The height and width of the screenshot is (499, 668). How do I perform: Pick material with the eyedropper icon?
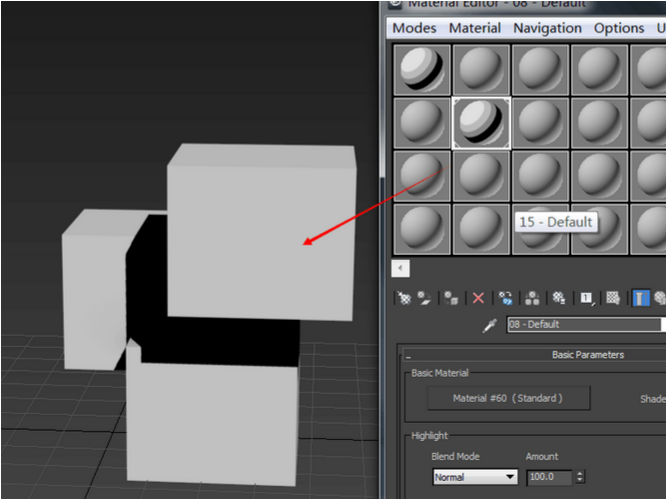(490, 325)
